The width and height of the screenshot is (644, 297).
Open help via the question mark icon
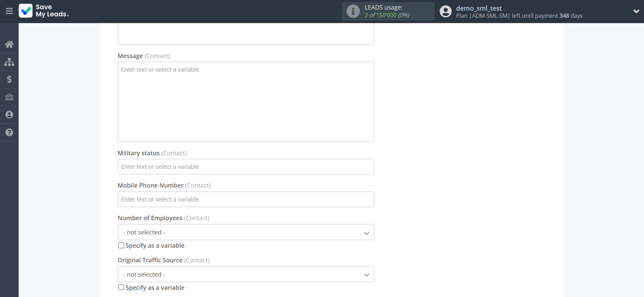point(9,133)
